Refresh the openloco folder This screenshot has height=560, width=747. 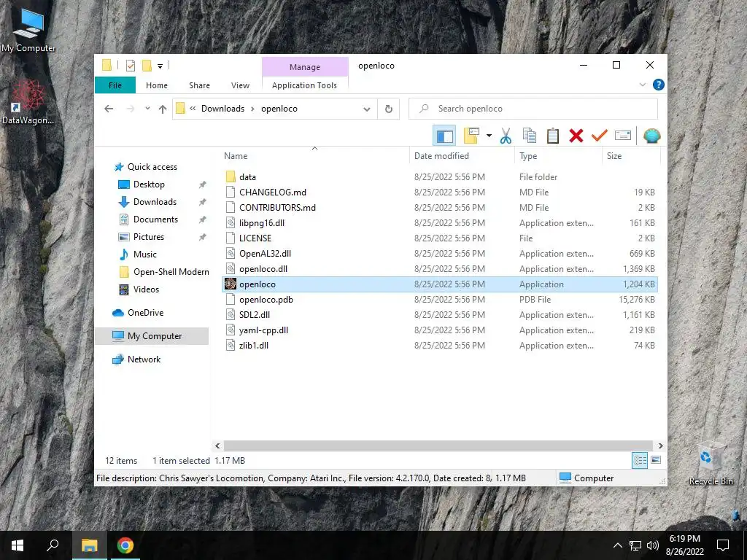[x=389, y=109]
